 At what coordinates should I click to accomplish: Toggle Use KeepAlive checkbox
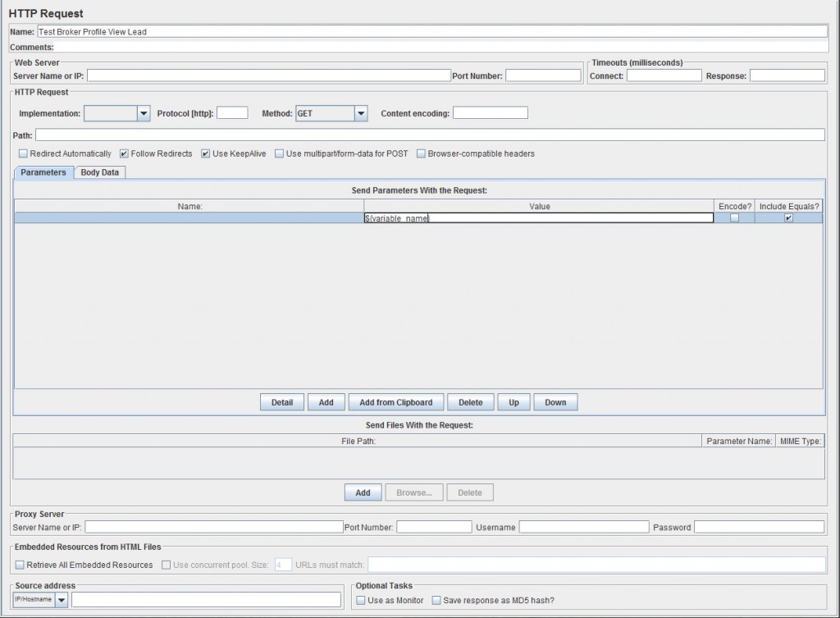(206, 153)
